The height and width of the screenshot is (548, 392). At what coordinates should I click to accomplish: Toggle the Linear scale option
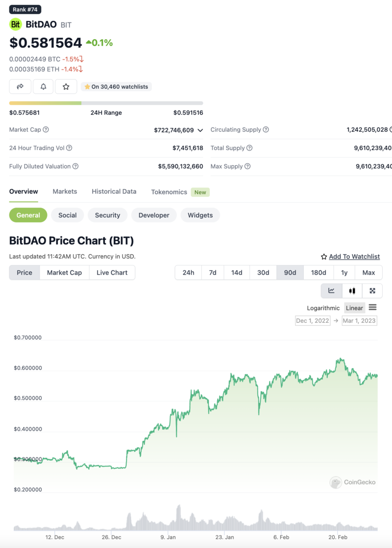point(354,308)
